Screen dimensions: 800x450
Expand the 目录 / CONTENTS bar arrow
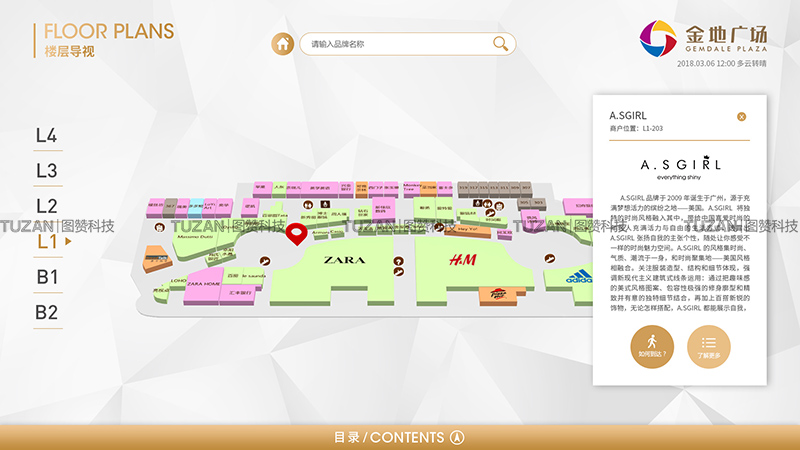click(457, 437)
